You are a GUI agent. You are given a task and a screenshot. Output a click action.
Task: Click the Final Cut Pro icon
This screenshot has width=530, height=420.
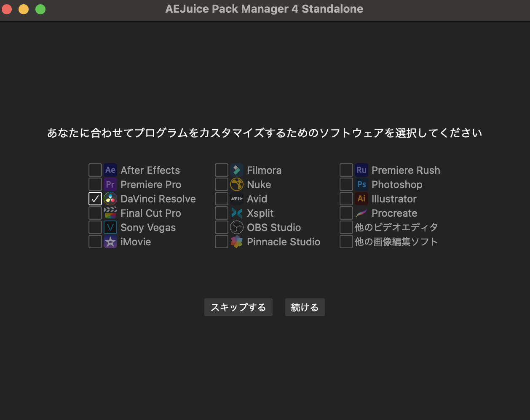pyautogui.click(x=110, y=213)
